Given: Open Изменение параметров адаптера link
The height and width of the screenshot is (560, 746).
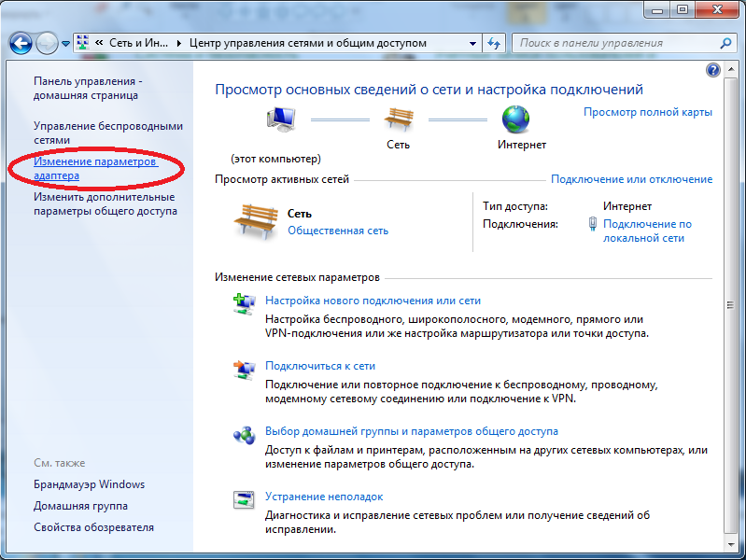Looking at the screenshot, I should coord(93,168).
